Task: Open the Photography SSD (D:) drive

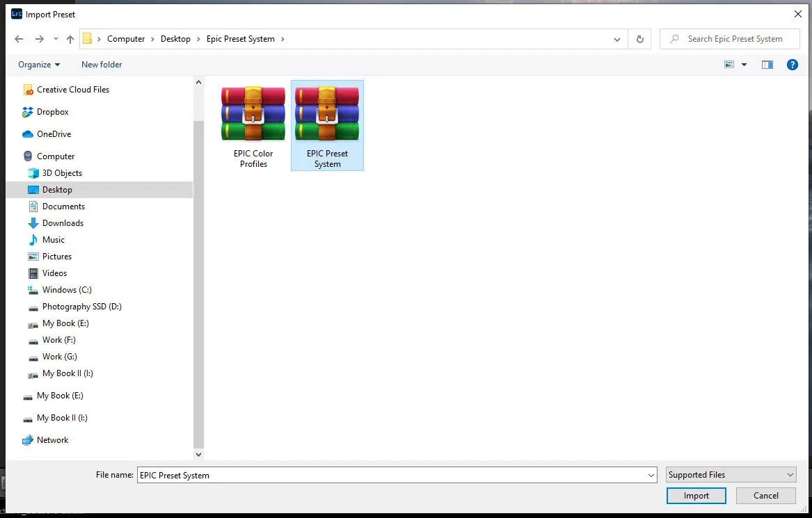Action: [x=81, y=306]
